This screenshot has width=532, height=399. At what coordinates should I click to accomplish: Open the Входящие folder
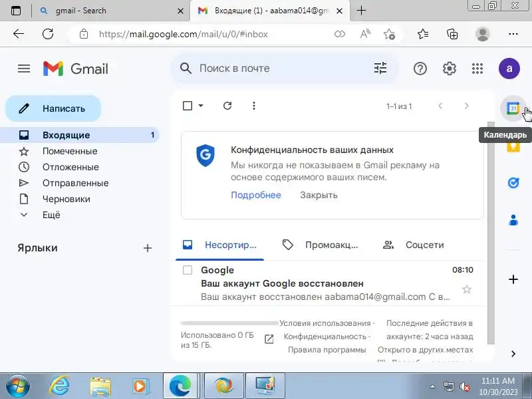(80, 135)
